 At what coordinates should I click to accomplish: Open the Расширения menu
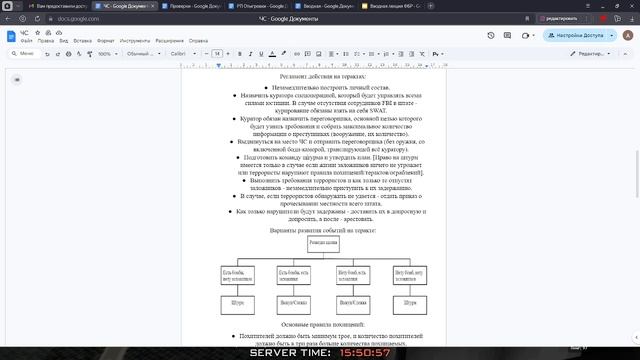tap(169, 41)
